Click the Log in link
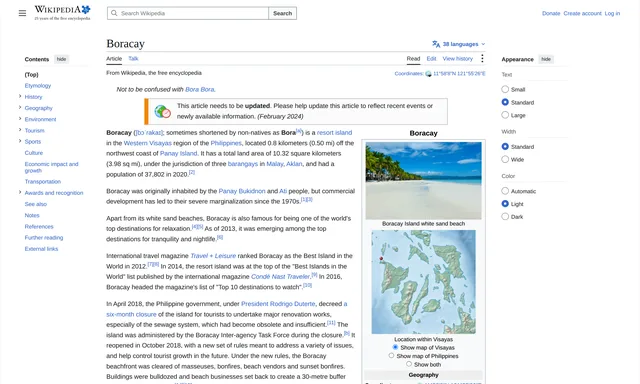Image resolution: width=640 pixels, height=384 pixels. click(x=612, y=13)
